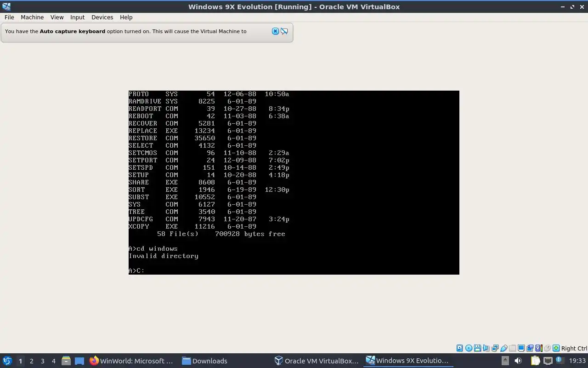This screenshot has height=368, width=588.
Task: Open the Machine menu
Action: [x=32, y=17]
